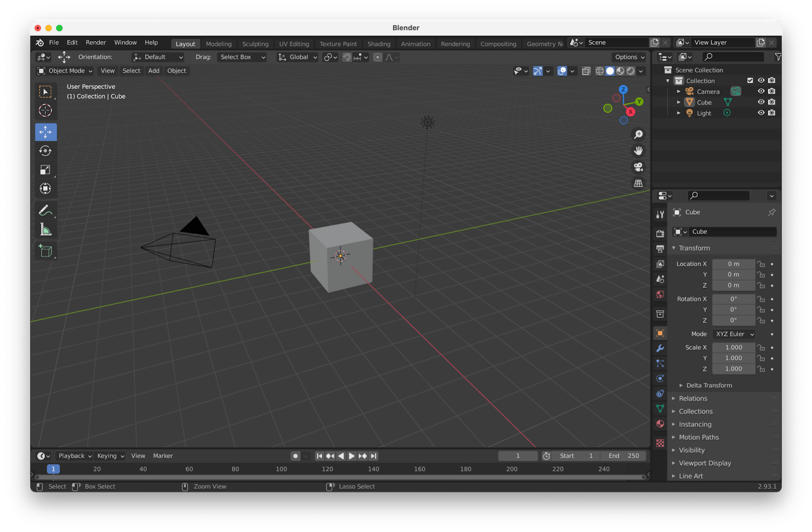Open the Keying popover in timeline
The height and width of the screenshot is (532, 812).
click(x=110, y=456)
